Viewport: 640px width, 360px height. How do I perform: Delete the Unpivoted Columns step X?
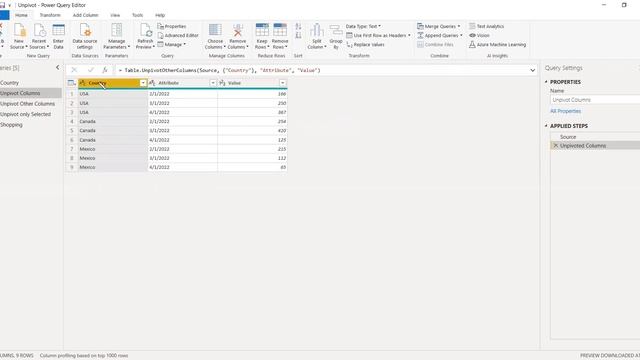tap(555, 145)
